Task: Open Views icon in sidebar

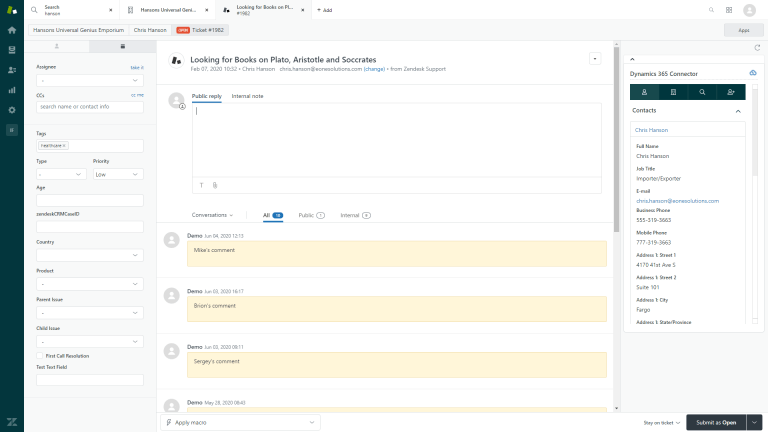Action: coord(12,50)
